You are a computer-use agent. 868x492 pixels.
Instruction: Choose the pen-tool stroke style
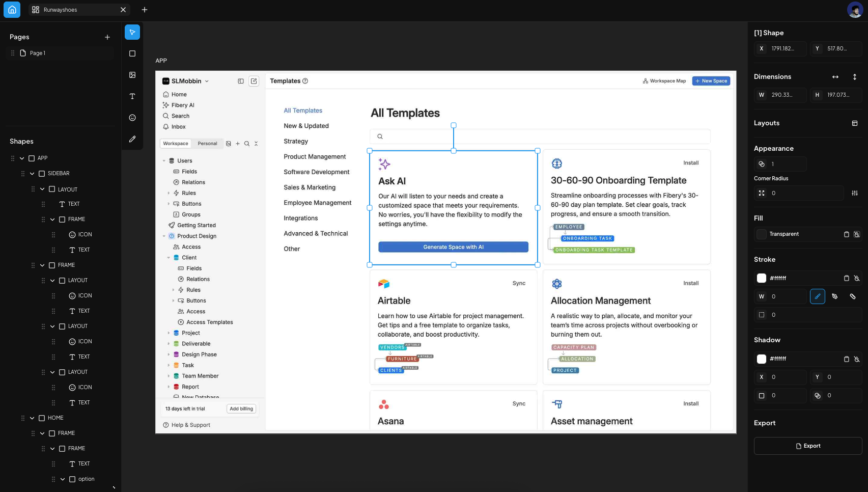point(835,296)
